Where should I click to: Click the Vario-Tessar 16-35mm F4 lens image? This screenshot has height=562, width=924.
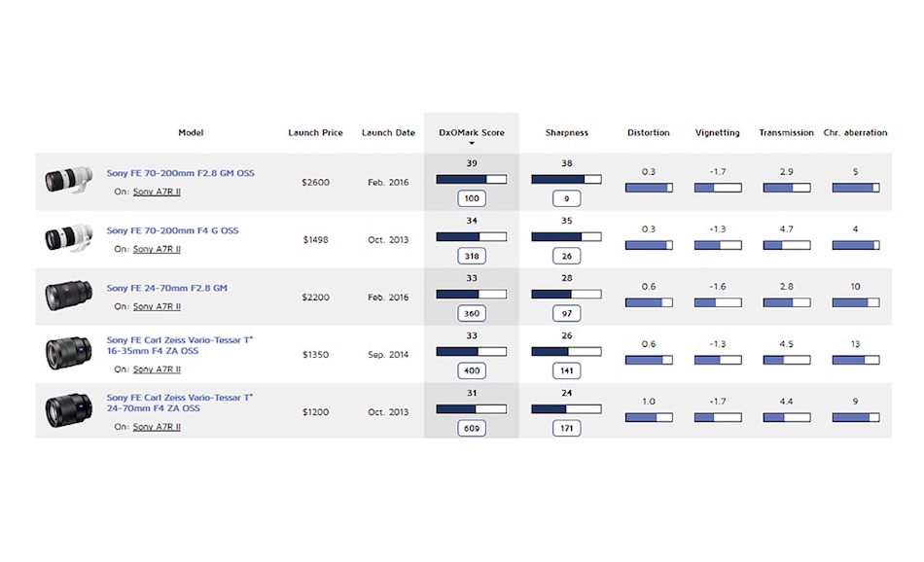68,353
